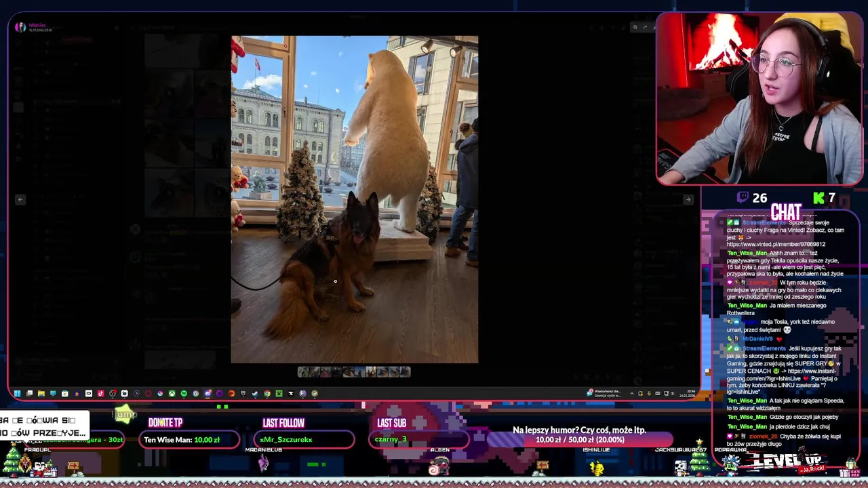
Task: Launch Minecraft from the taskbar
Action: [x=279, y=393]
